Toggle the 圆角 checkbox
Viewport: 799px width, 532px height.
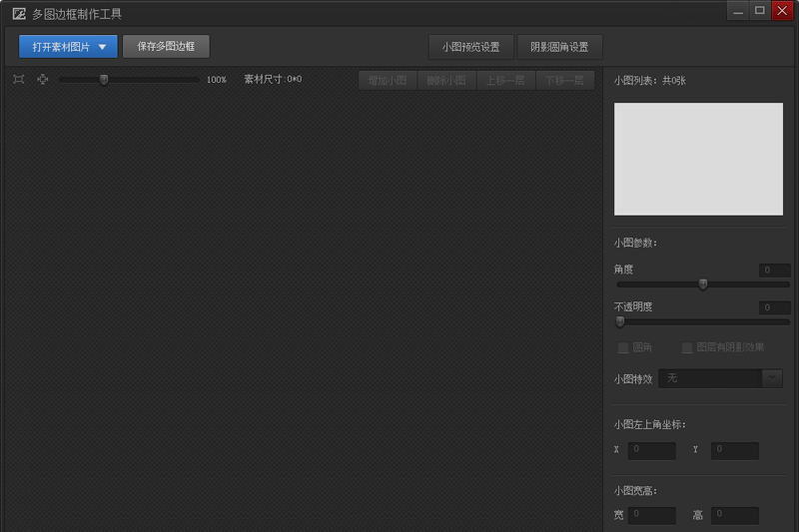coord(622,347)
